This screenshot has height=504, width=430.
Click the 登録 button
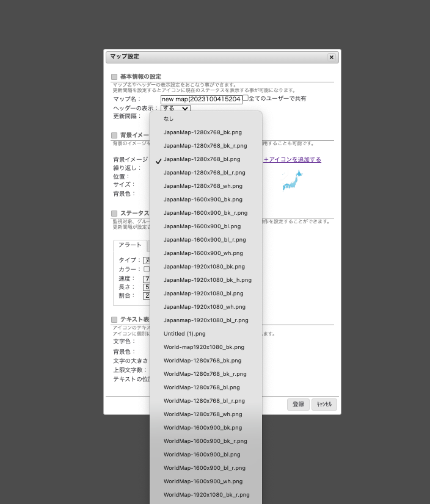tap(298, 405)
